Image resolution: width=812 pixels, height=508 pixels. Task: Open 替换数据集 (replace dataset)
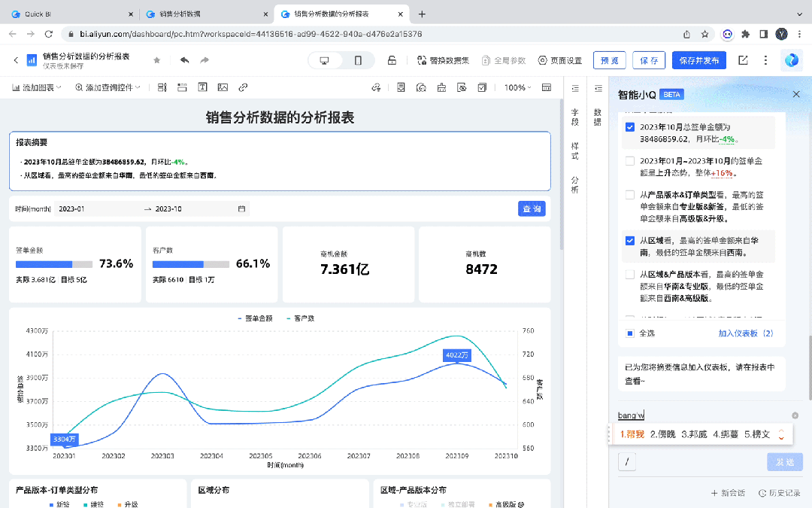444,61
